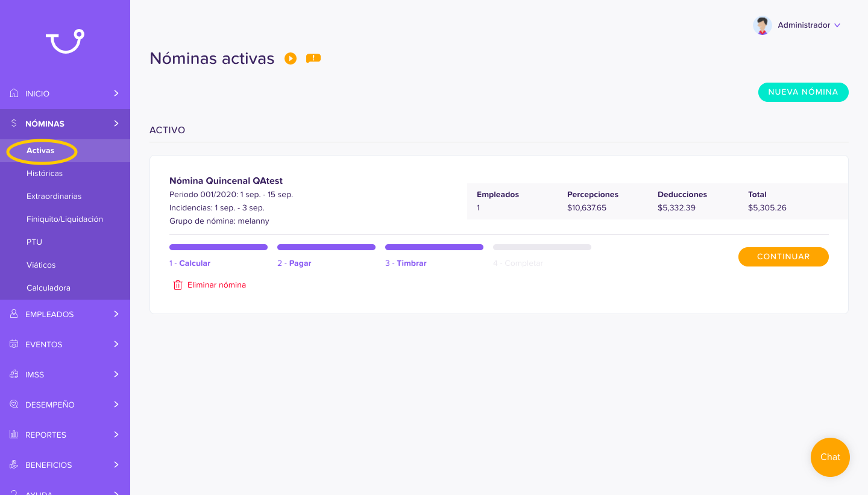The image size is (868, 495).
Task: Click the Periodo 001/2020 text line
Action: 231,195
